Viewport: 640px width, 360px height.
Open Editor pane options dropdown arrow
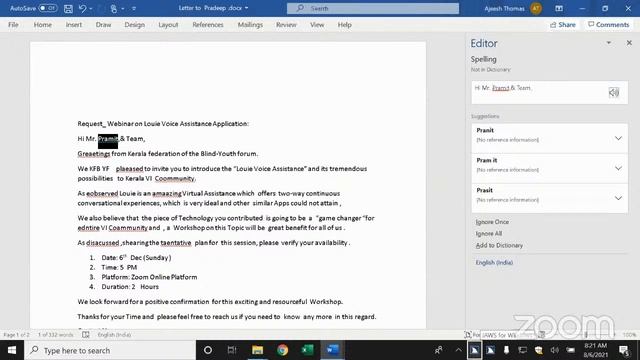tap(609, 43)
